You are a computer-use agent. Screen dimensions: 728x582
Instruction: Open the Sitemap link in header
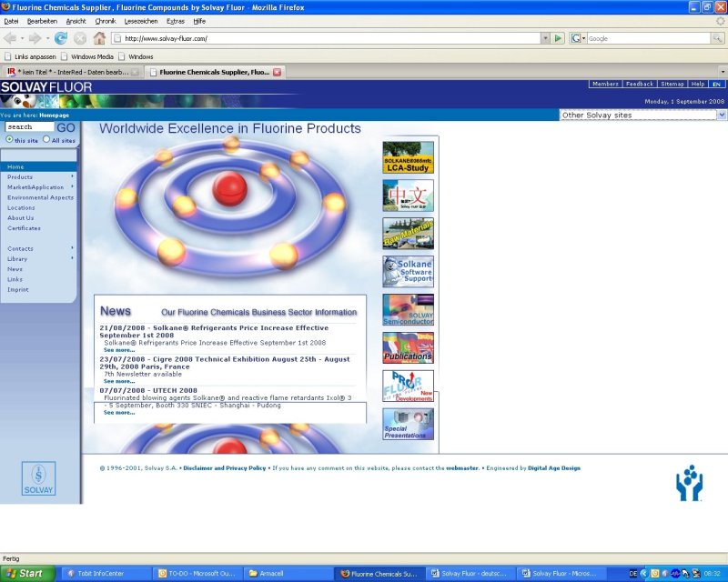click(x=672, y=84)
